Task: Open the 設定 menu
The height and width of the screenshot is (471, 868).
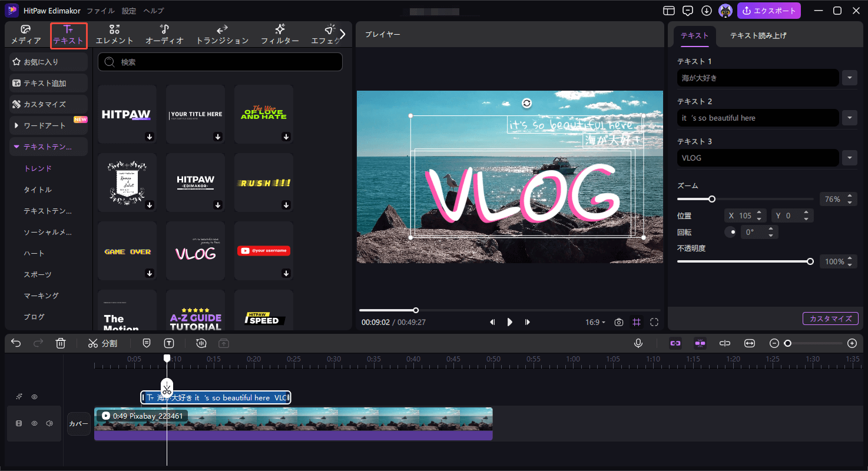Action: pyautogui.click(x=129, y=11)
